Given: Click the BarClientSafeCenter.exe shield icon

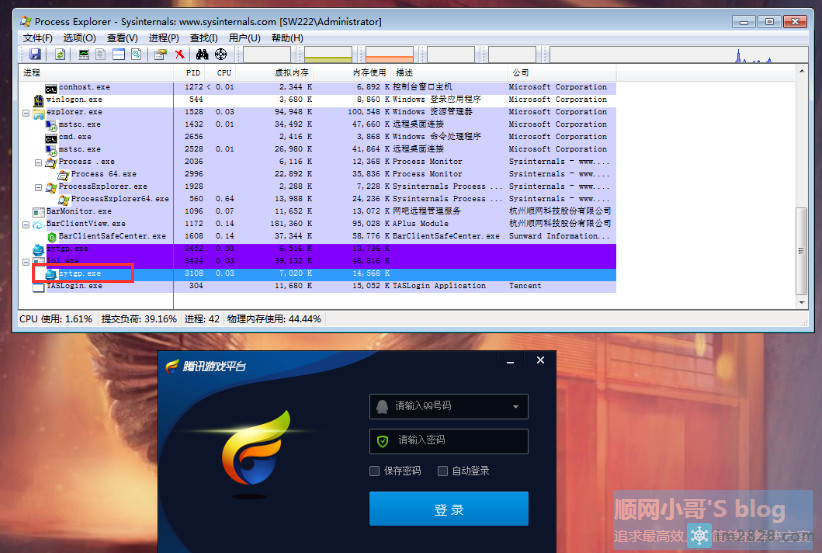Looking at the screenshot, I should pos(51,237).
